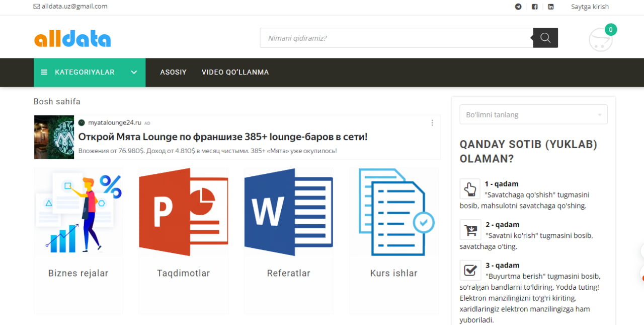Go to the Asosiy menu item

point(173,73)
